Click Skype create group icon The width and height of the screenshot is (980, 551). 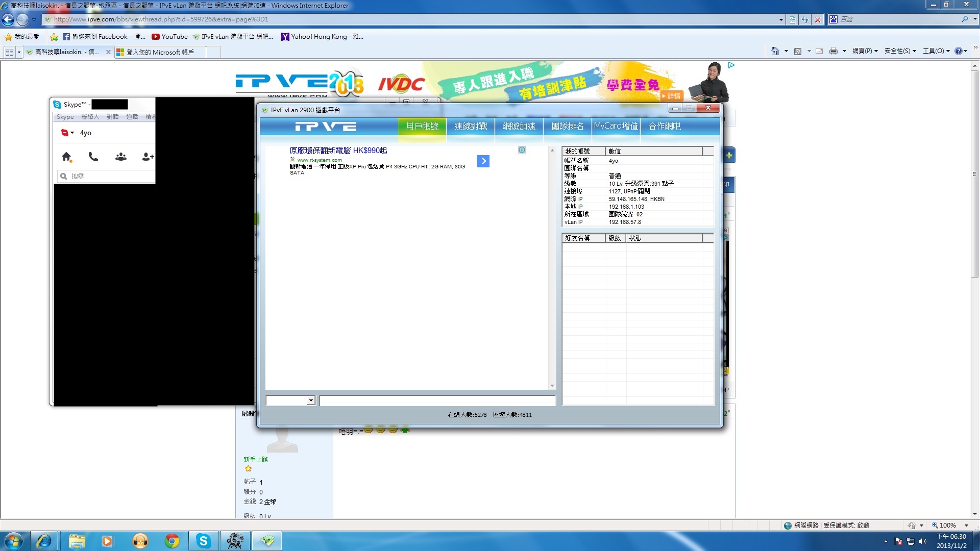[x=121, y=157]
